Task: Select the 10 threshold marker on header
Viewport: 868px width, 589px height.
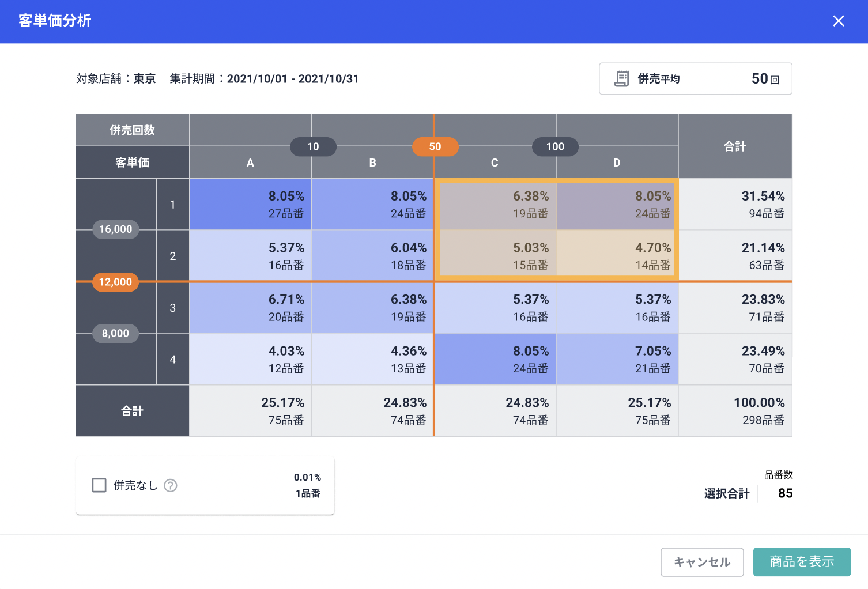Action: click(x=313, y=146)
